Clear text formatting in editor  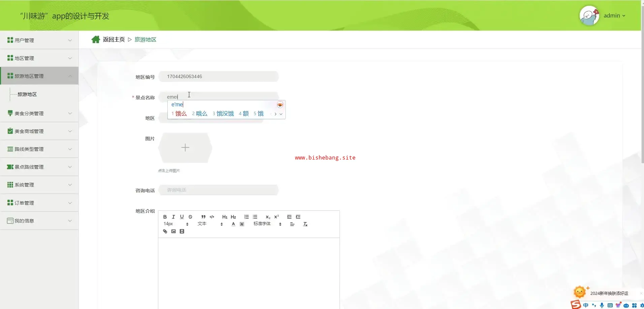[x=305, y=224]
